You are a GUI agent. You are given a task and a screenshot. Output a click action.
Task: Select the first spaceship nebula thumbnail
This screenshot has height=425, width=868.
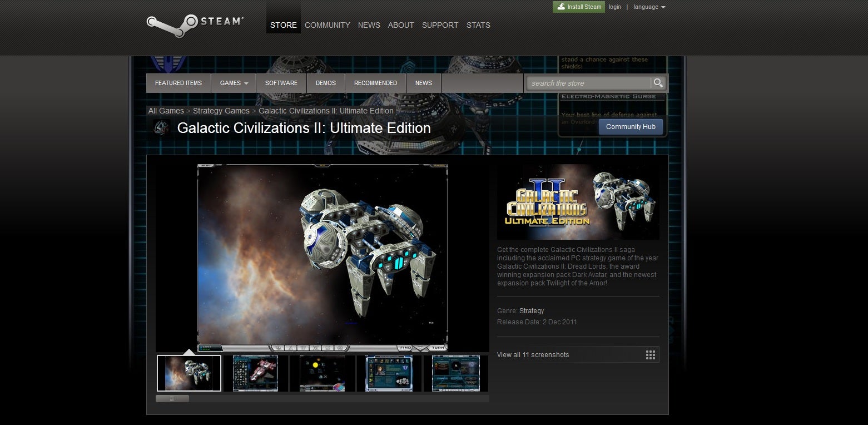tap(189, 373)
